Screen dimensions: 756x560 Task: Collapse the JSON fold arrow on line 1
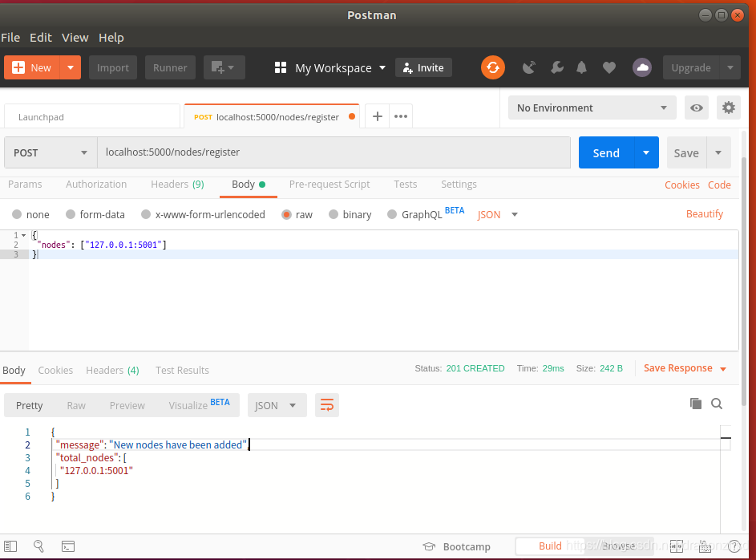coord(23,235)
